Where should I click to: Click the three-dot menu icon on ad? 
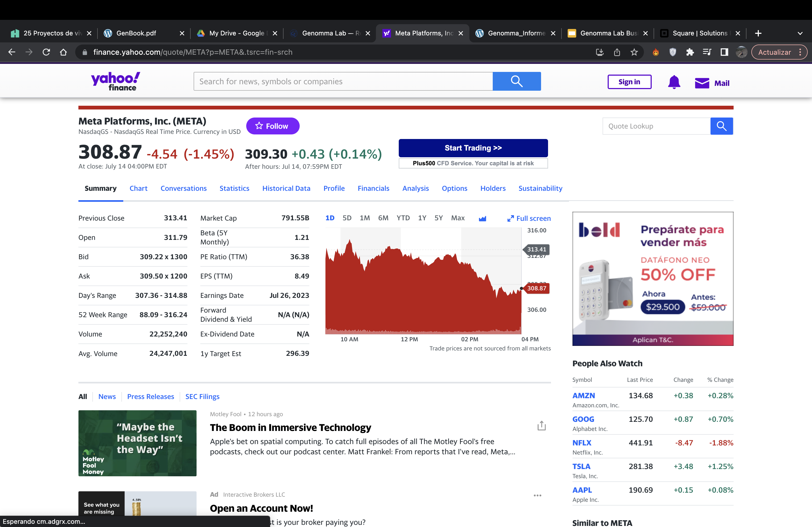(537, 496)
